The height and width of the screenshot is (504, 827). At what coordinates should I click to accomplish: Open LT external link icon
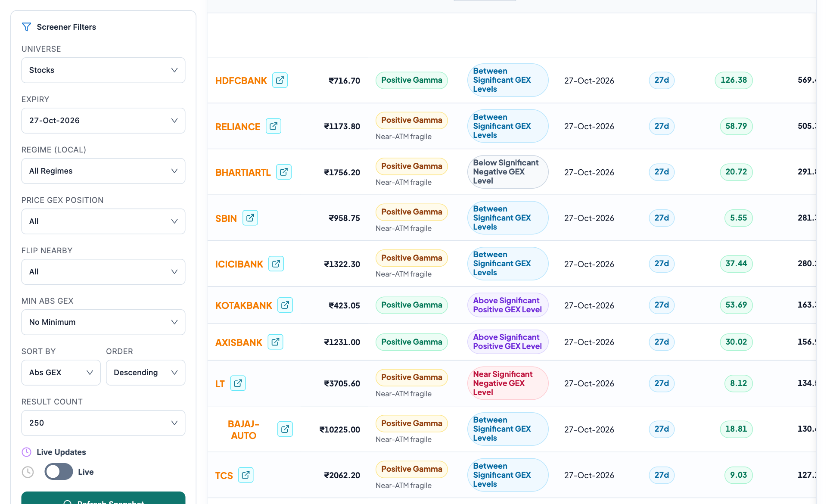pos(238,383)
